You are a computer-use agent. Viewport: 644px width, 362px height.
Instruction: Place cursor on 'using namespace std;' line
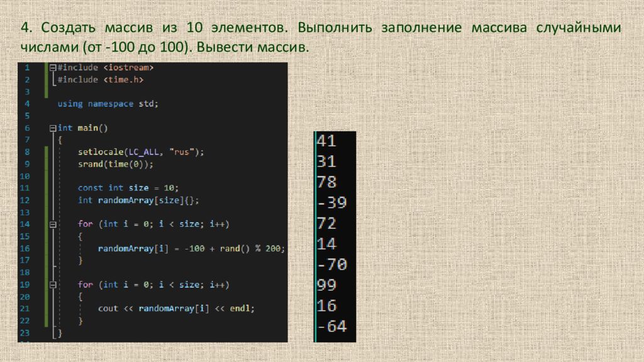pos(108,104)
